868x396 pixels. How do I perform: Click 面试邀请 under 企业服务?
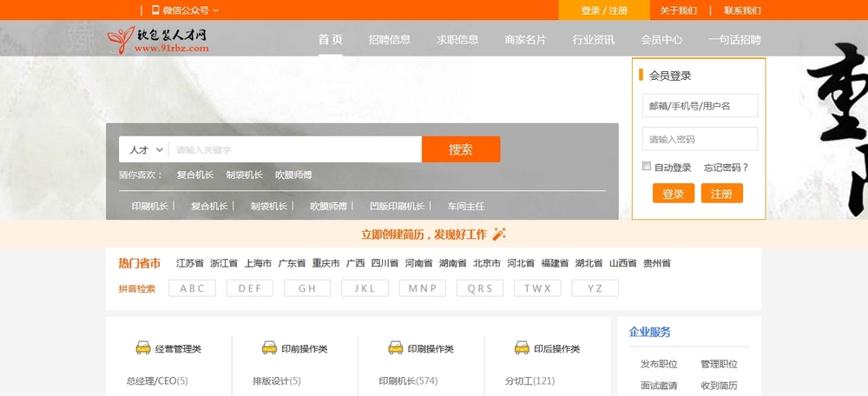659,386
